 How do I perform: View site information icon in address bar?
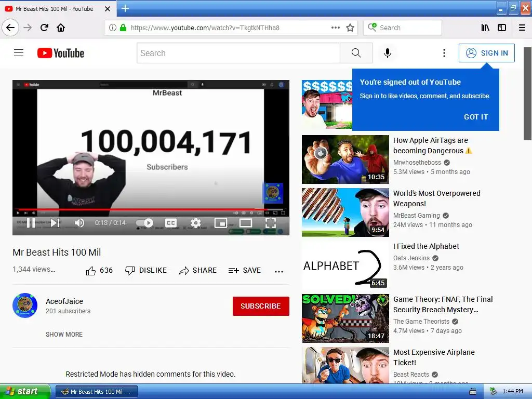coord(113,28)
